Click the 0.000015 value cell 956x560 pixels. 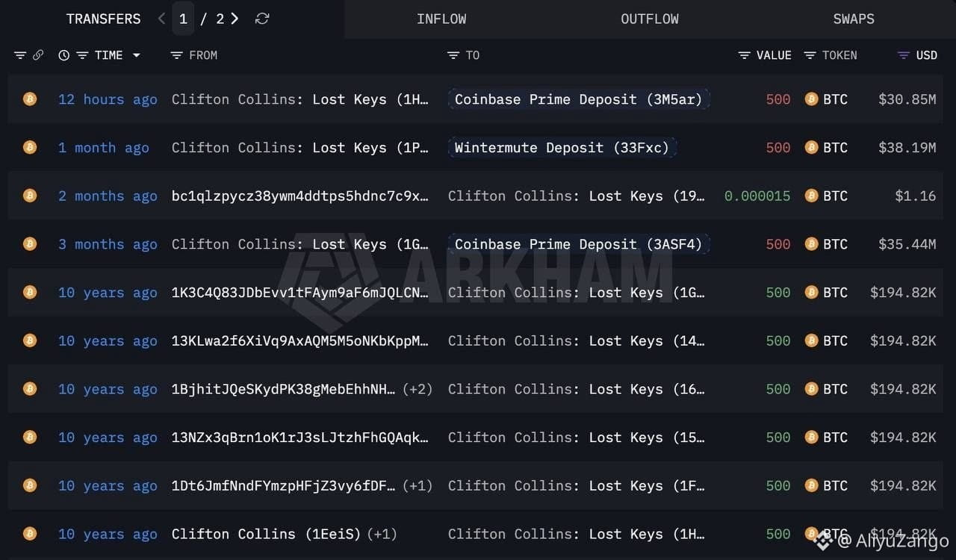(x=757, y=196)
